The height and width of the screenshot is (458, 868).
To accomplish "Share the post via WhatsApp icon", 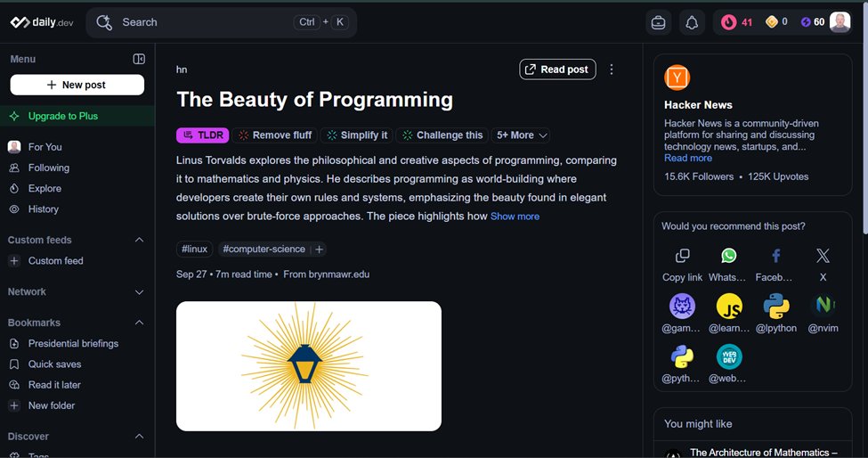I will [x=729, y=256].
